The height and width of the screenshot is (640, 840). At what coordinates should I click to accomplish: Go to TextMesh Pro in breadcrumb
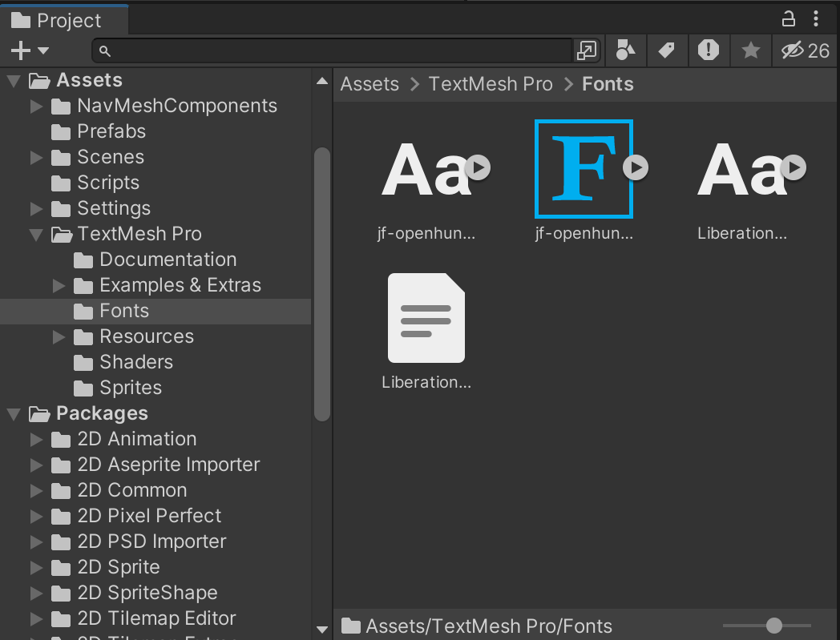click(491, 84)
